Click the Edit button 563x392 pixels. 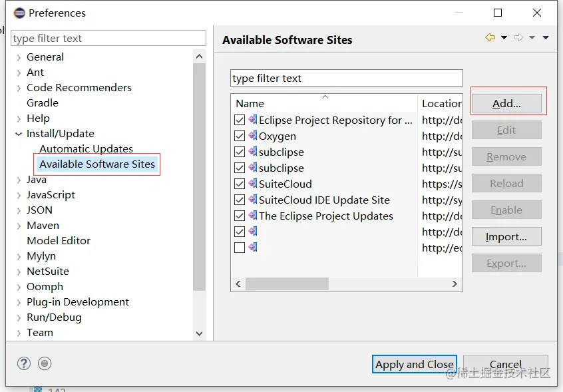pyautogui.click(x=506, y=130)
